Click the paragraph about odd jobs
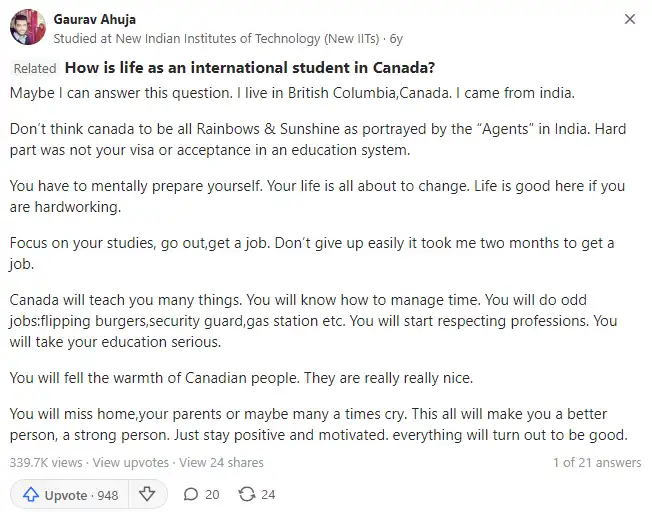The width and height of the screenshot is (652, 512). point(313,321)
